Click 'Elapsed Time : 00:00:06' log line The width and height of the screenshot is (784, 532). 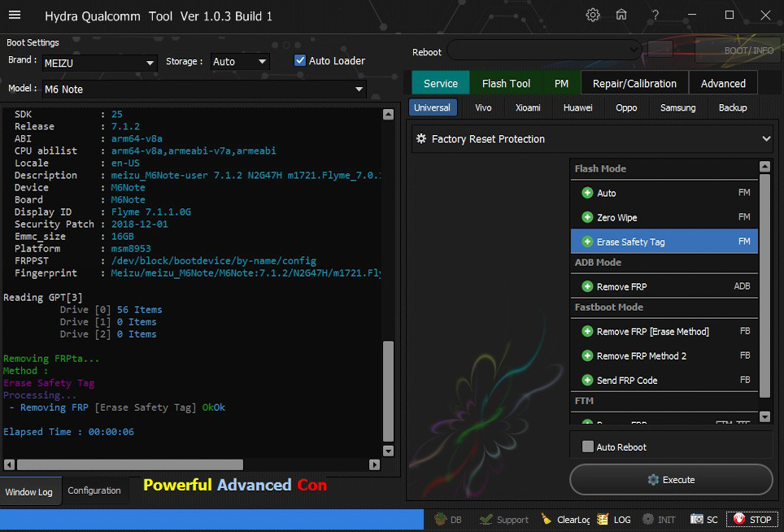[68, 432]
